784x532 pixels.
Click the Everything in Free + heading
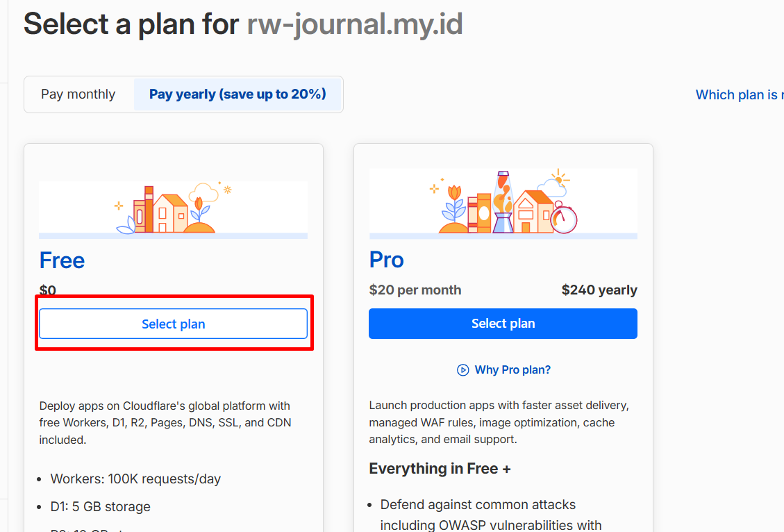tap(440, 469)
